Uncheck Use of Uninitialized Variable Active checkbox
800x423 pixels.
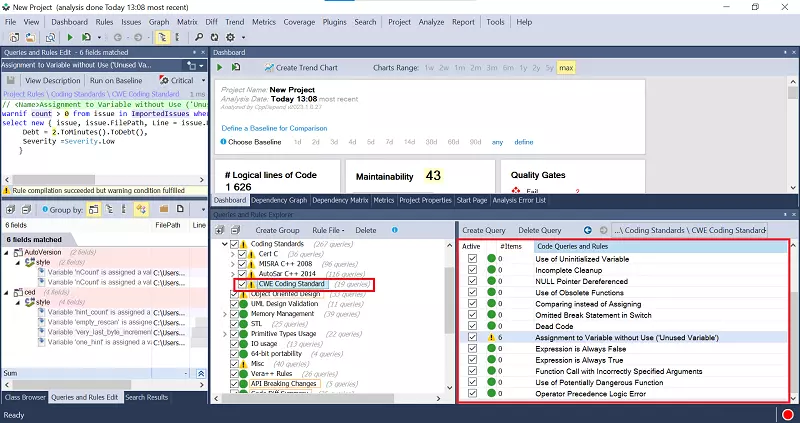point(472,259)
